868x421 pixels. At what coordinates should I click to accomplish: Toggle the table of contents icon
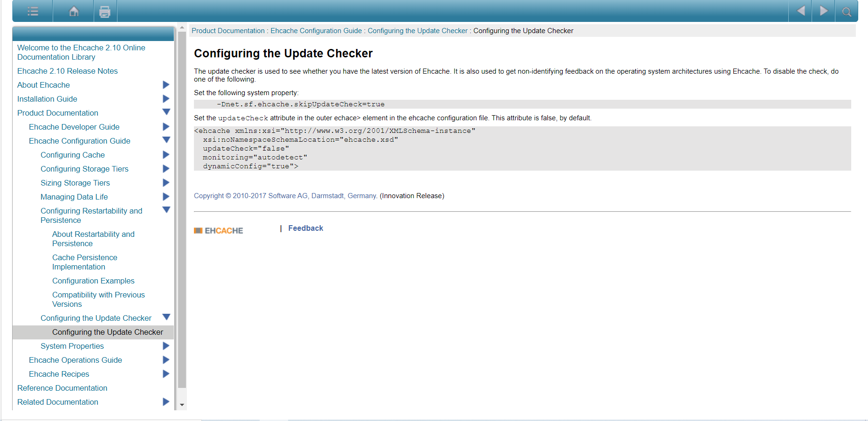[33, 11]
